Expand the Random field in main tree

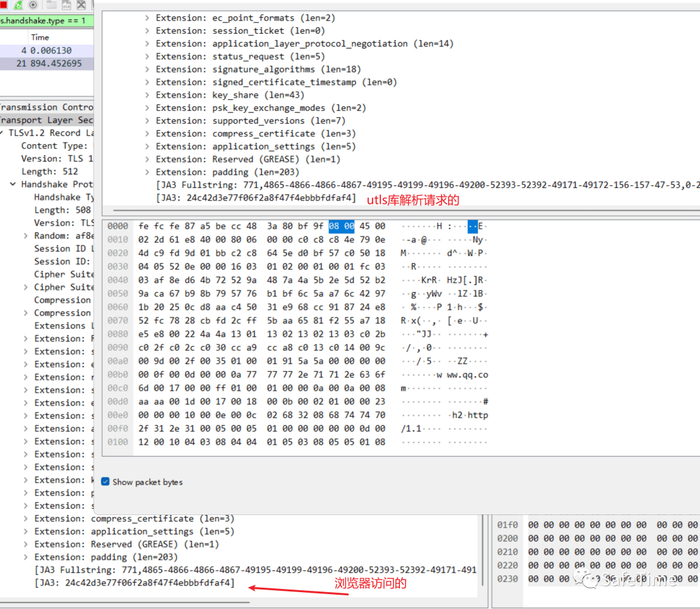click(x=25, y=236)
